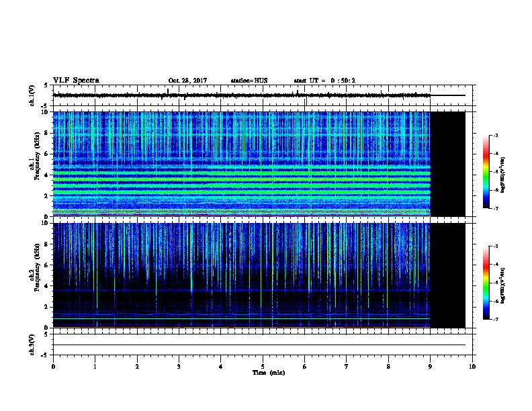Viewport: 532px width, 411px height.
Task: Click the ch.2 spectrogram color scale bar
Action: point(486,283)
